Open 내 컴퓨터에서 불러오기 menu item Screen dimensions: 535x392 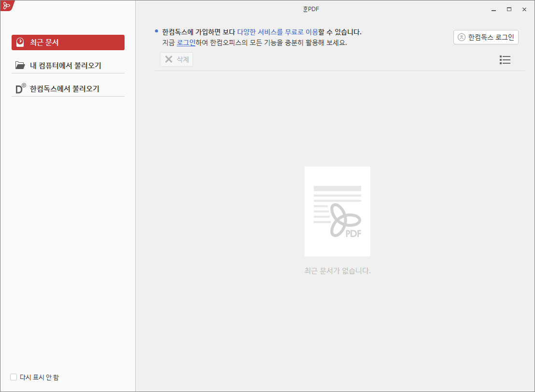pos(68,65)
